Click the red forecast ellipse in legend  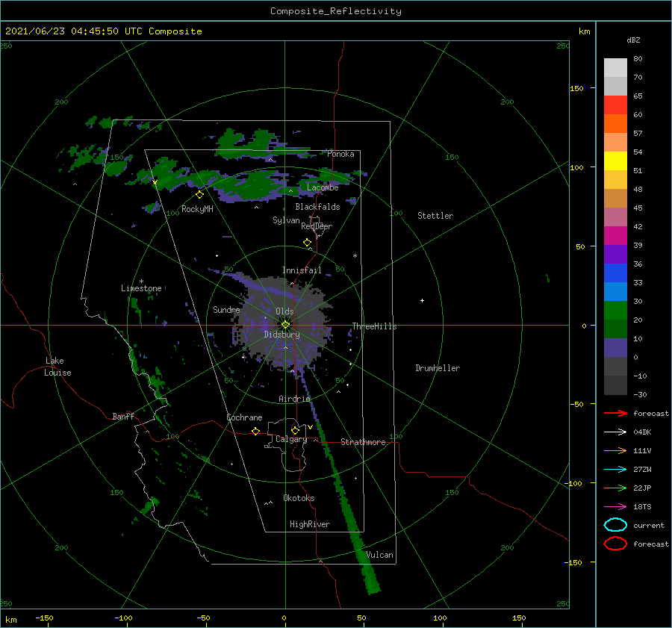point(615,544)
